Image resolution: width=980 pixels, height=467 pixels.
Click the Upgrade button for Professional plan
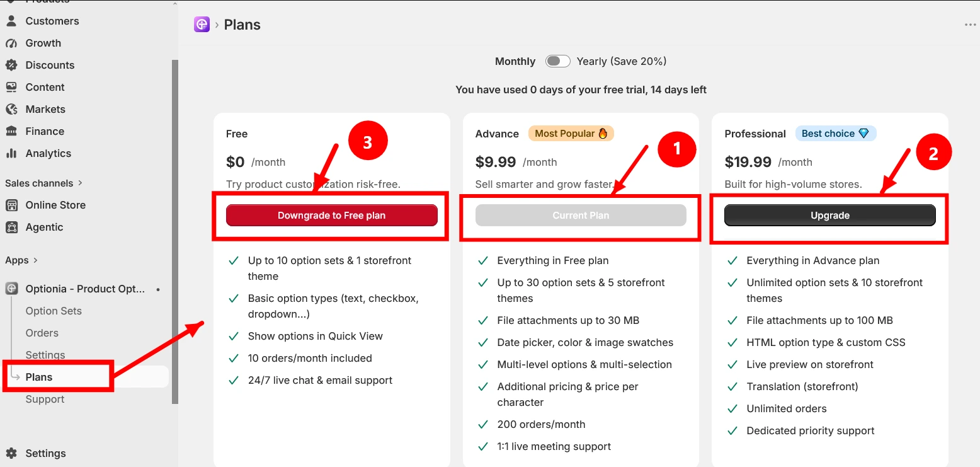[x=830, y=216]
